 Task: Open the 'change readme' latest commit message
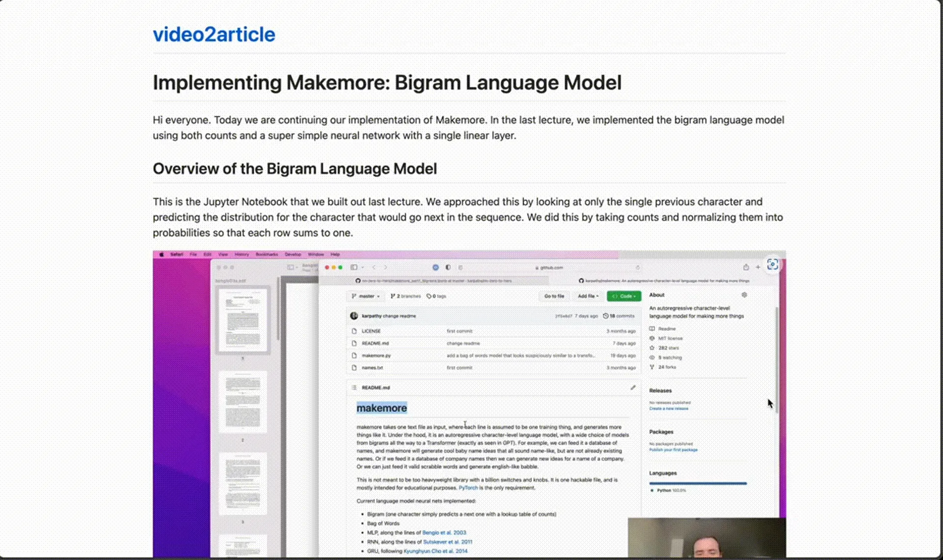coord(399,316)
